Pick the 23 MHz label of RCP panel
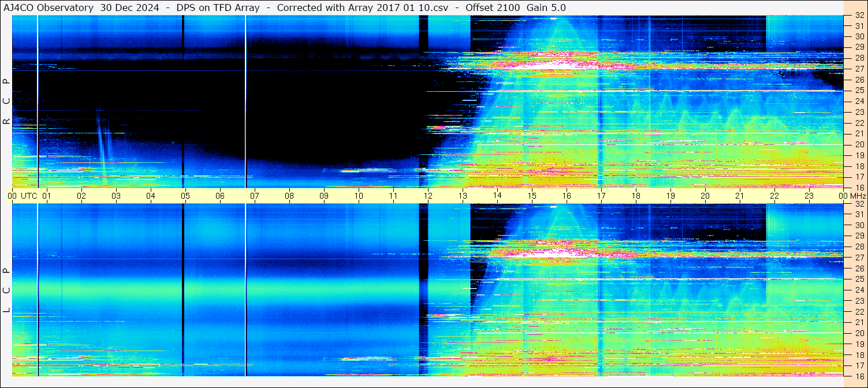Screen dimensions: 868x388 click(x=859, y=112)
